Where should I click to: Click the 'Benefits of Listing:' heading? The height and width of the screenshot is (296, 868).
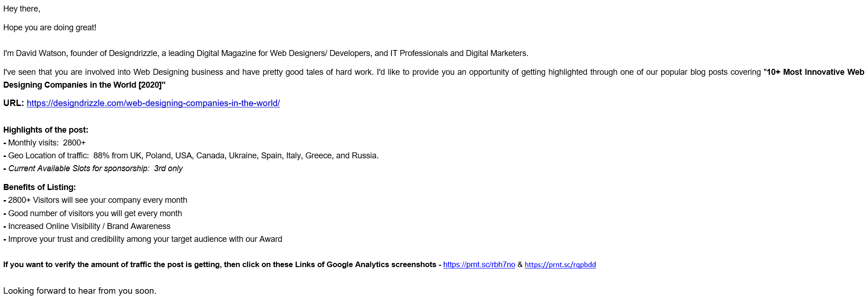point(40,187)
